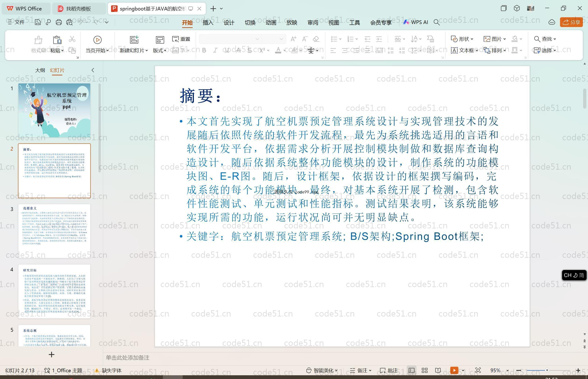Click the Share (分享) button
The width and height of the screenshot is (588, 379).
[x=571, y=22]
